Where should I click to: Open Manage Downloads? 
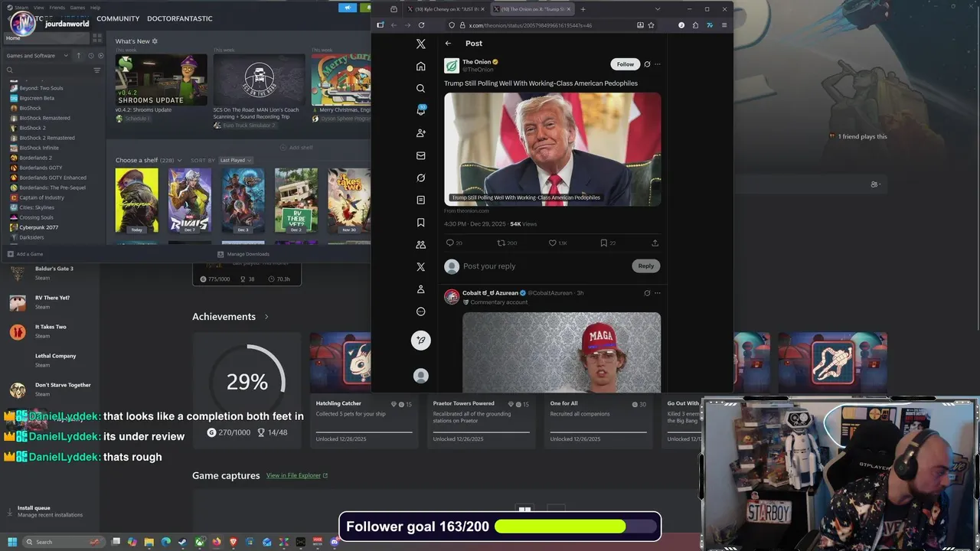[243, 254]
